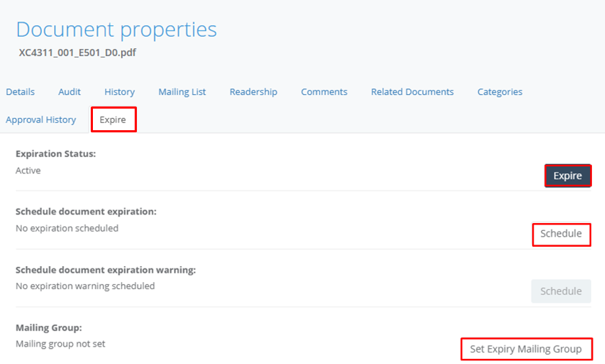Open the Details tab
The height and width of the screenshot is (364, 605).
pyautogui.click(x=20, y=91)
